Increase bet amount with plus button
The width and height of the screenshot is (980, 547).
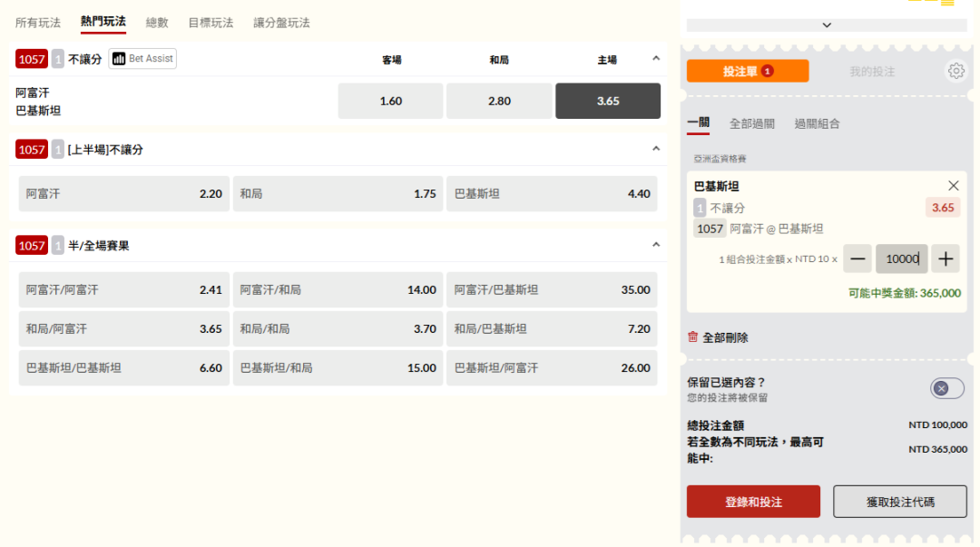[x=946, y=259]
